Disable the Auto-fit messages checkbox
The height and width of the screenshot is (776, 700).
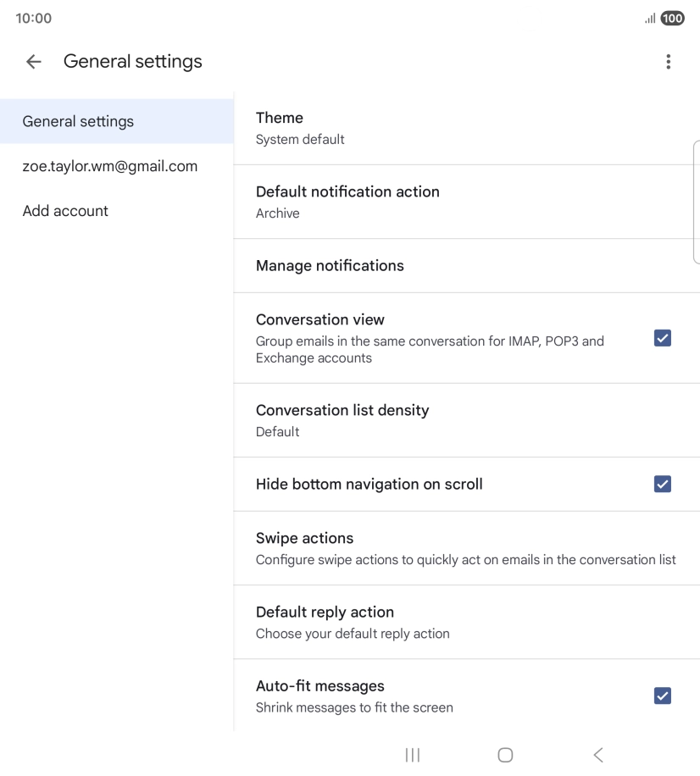662,696
